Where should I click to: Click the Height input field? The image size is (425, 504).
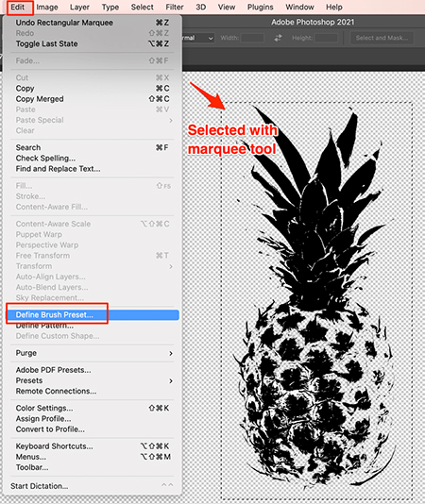pos(326,38)
